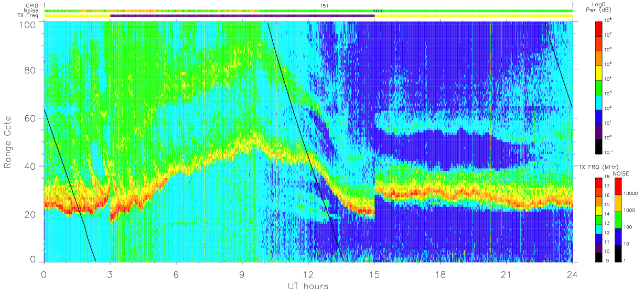Click the '21' tick on UT hours axis
The width and height of the screenshot is (644, 297).
pyautogui.click(x=507, y=275)
